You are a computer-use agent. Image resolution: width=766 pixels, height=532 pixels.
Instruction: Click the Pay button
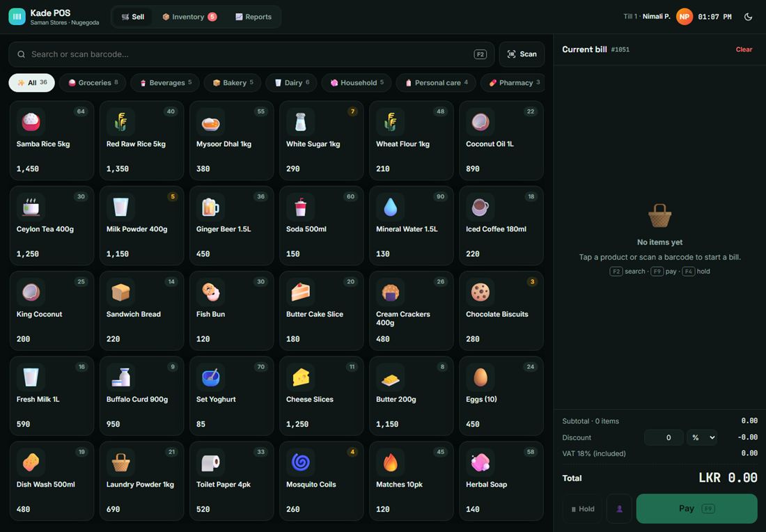tap(696, 508)
